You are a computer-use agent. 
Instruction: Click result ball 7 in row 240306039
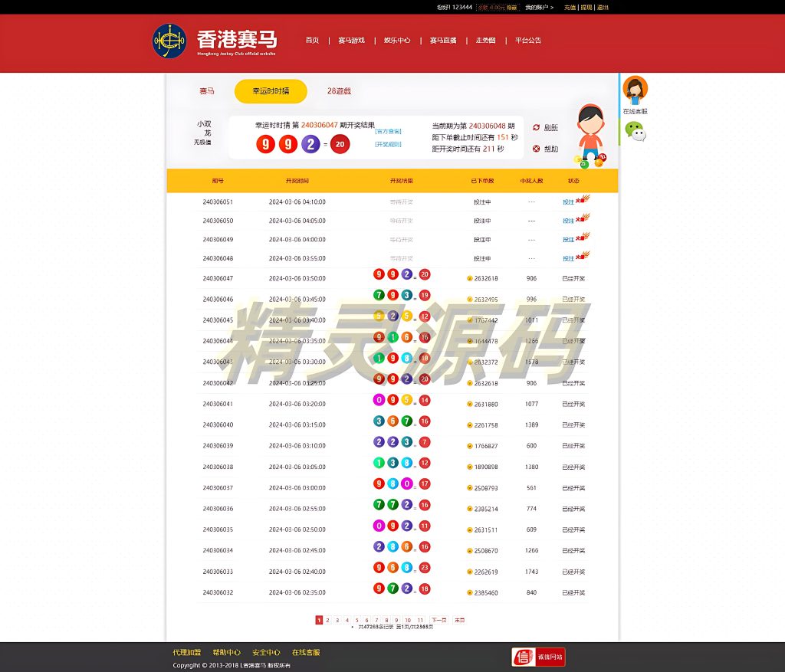coord(425,442)
